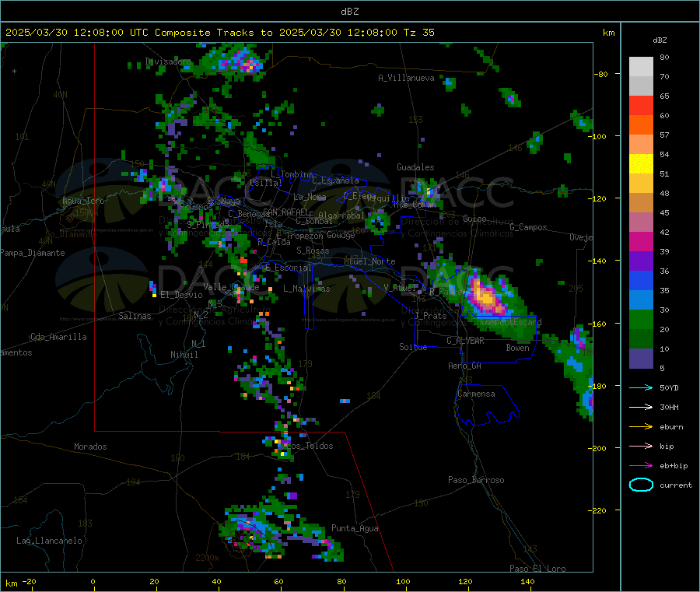Image resolution: width=700 pixels, height=592 pixels.
Task: Select the red 65 dBZ color swatch
Action: point(641,105)
